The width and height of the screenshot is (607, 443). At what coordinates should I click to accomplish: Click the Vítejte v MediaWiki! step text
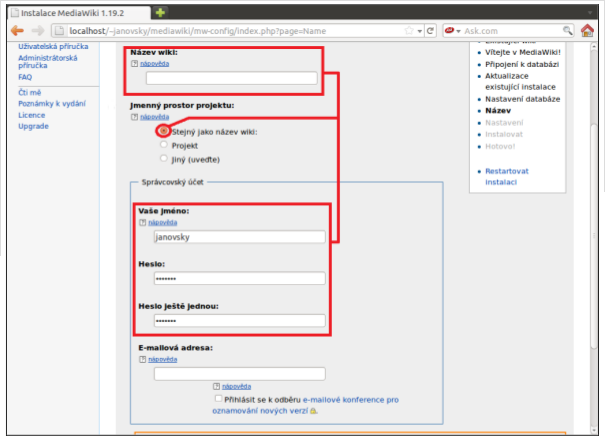coord(523,52)
